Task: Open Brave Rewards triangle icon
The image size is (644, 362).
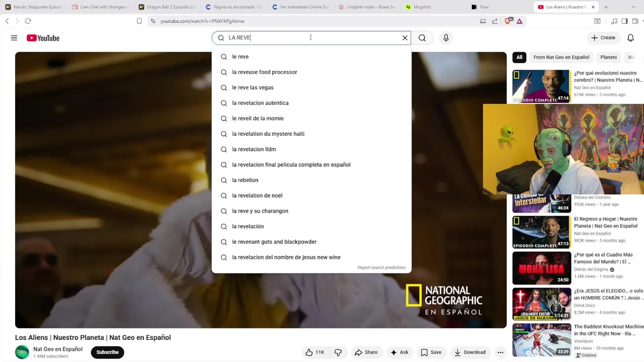Action: tap(519, 21)
